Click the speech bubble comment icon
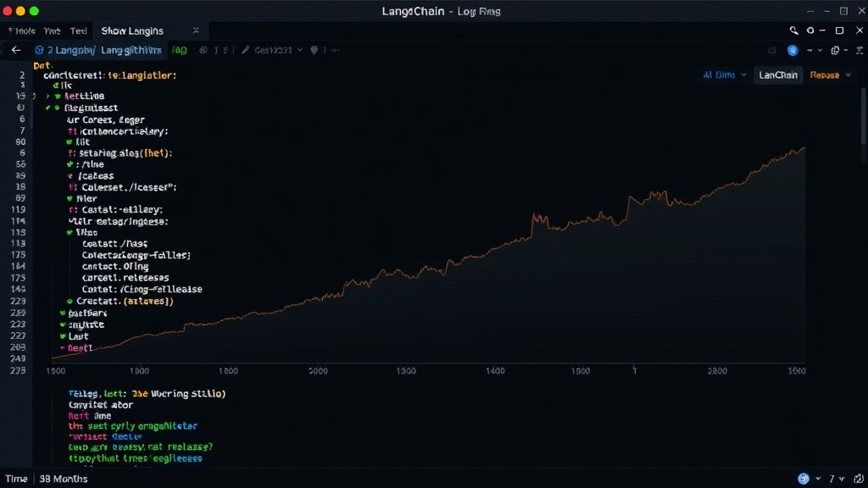This screenshot has height=488, width=868. point(314,50)
